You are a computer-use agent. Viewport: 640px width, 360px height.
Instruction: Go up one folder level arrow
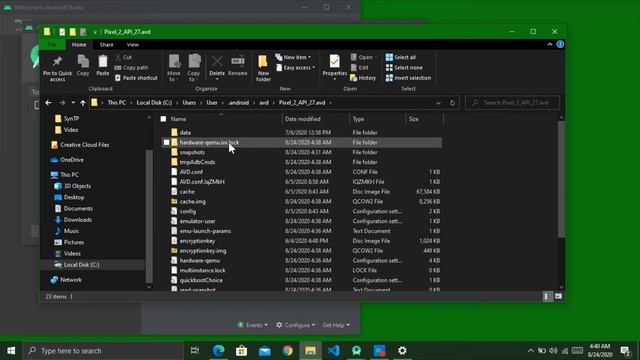(x=83, y=103)
